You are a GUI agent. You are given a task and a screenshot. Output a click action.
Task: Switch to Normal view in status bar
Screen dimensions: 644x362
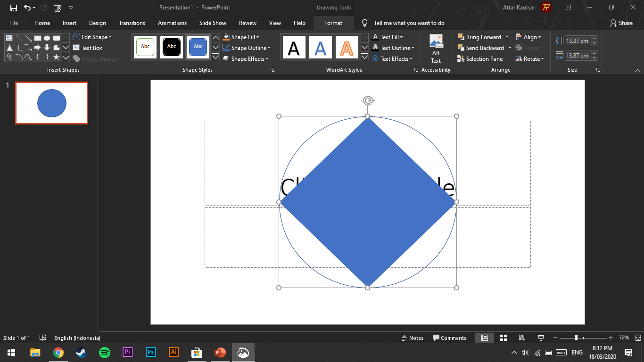(484, 338)
